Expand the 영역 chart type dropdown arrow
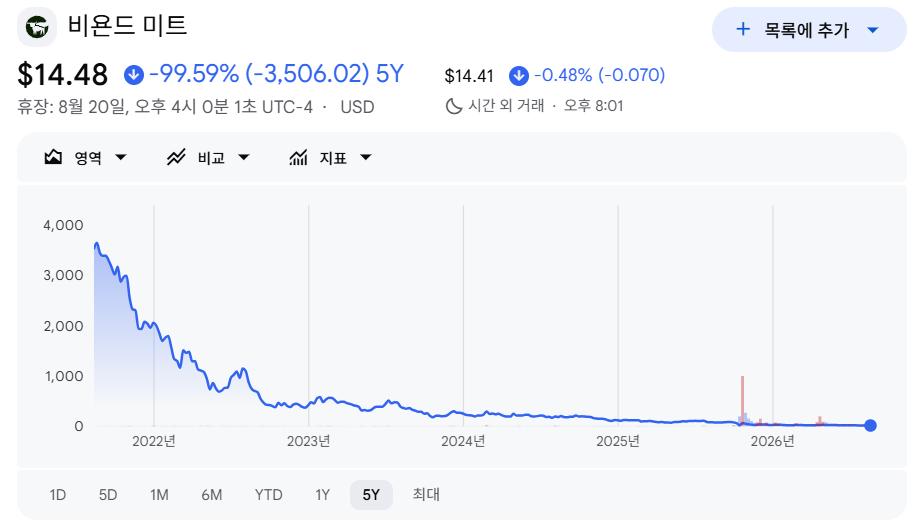The image size is (918, 528). coord(121,157)
